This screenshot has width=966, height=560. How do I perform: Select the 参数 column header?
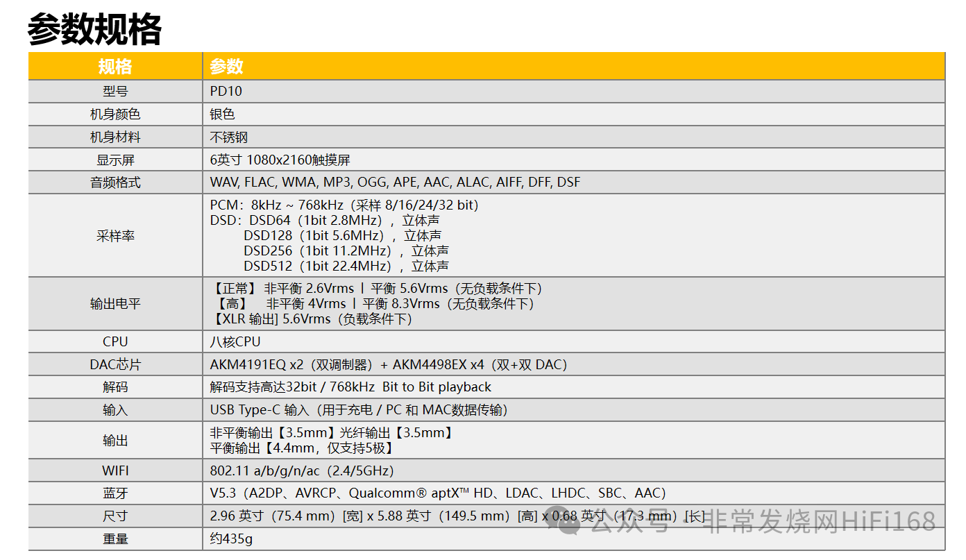pos(227,67)
